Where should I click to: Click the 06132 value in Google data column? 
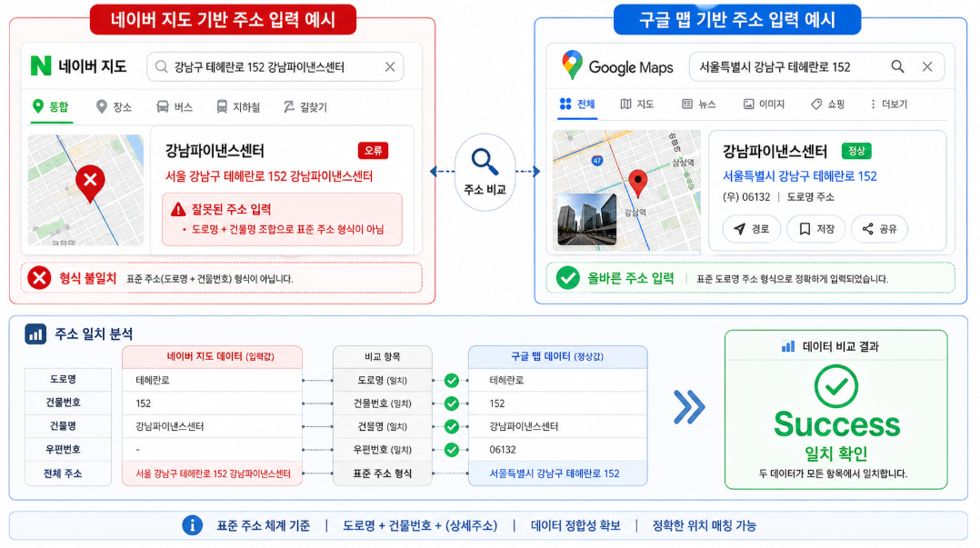(503, 450)
